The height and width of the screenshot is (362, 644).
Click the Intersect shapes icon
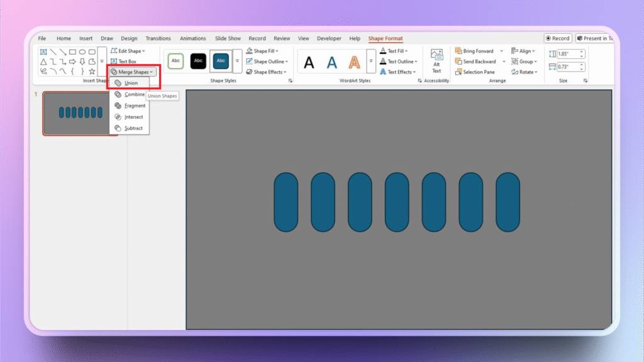click(x=118, y=117)
